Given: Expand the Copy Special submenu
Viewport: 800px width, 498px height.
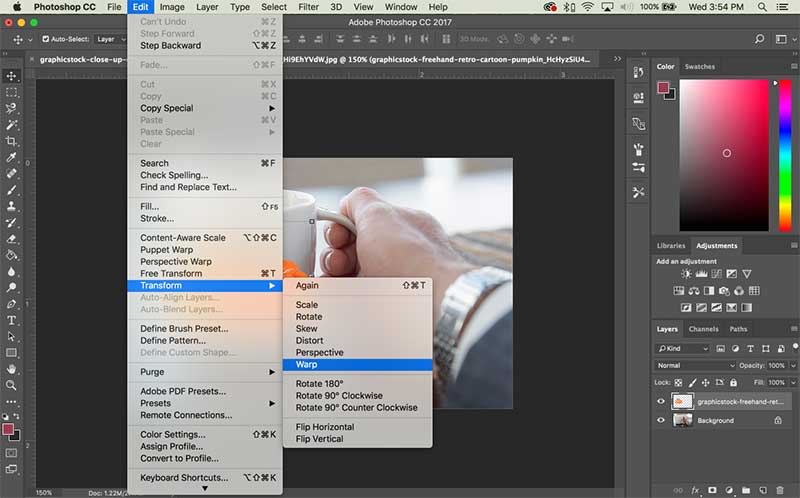Looking at the screenshot, I should pos(206,108).
